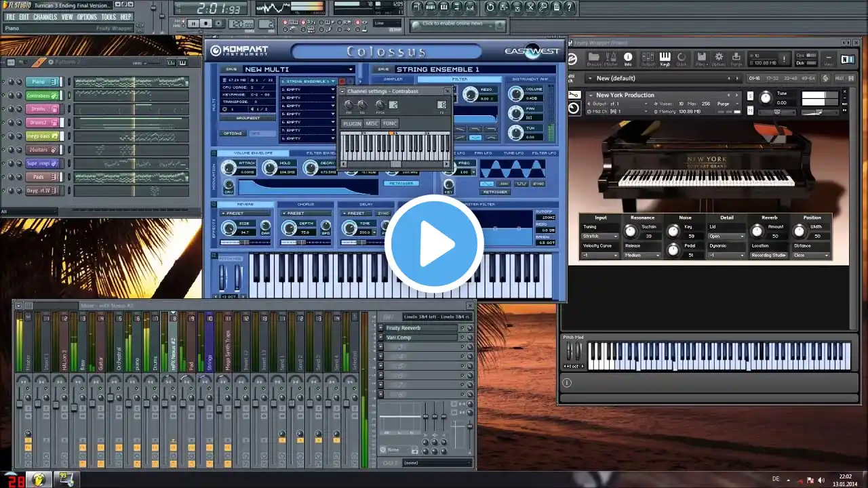Click the GROUPEDIT button in Kompakt
868x488 pixels.
pos(248,118)
